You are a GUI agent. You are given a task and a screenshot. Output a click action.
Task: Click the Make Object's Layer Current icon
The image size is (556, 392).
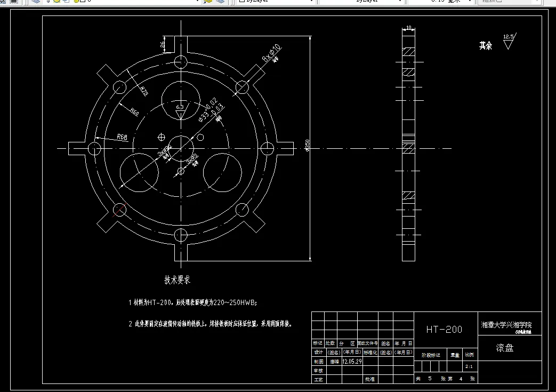(x=208, y=1)
